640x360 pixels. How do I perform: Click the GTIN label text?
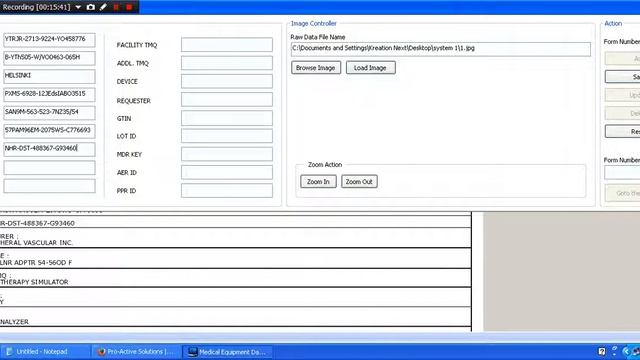124,119
